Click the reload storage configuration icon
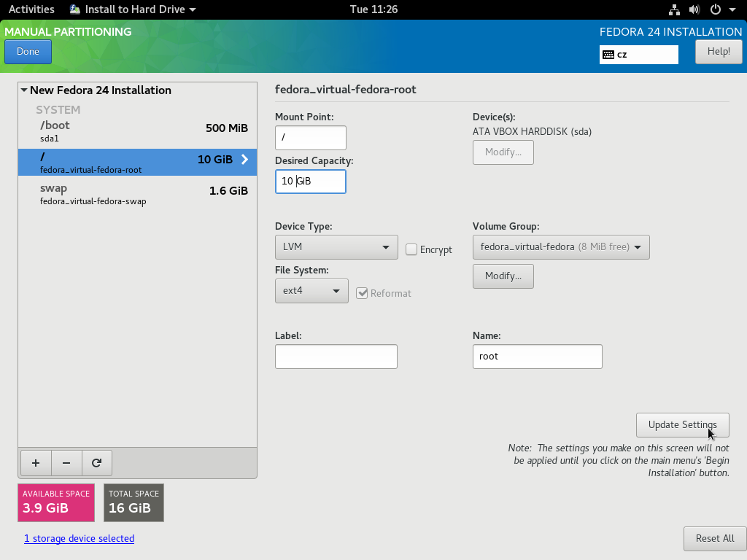Viewport: 747px width, 560px height. (96, 462)
